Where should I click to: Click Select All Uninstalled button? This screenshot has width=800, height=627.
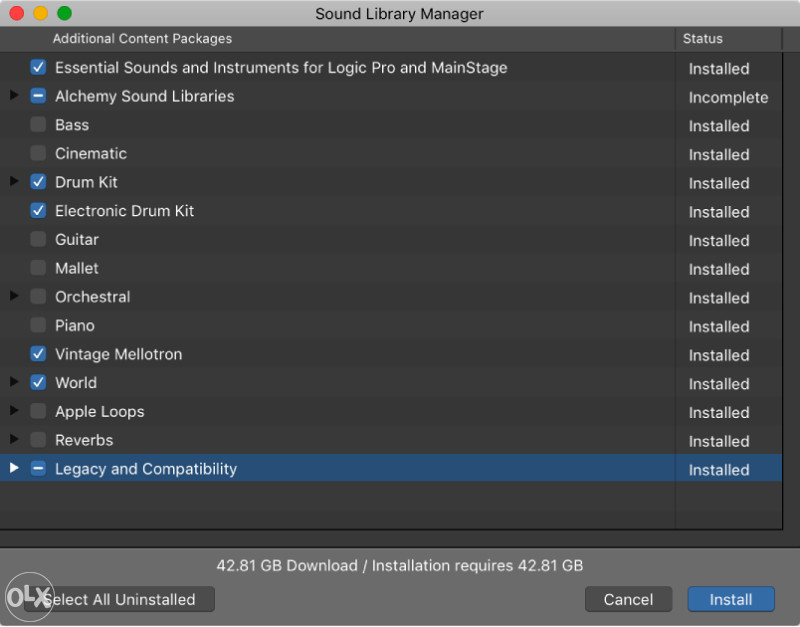pos(119,599)
